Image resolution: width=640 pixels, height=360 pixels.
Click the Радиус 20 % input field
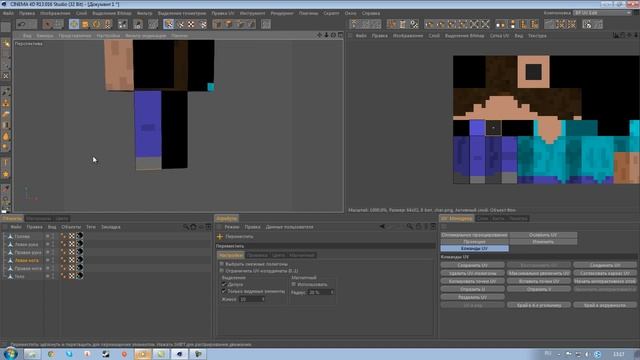coord(319,292)
